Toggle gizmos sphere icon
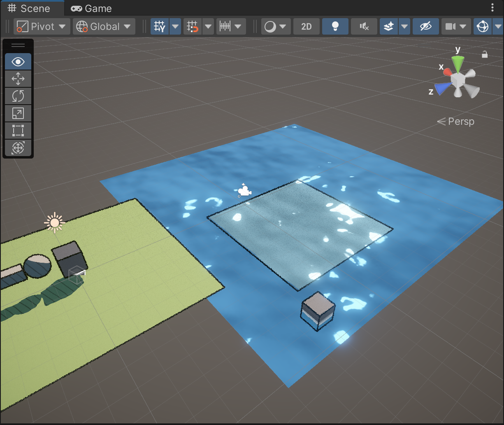 pos(483,26)
